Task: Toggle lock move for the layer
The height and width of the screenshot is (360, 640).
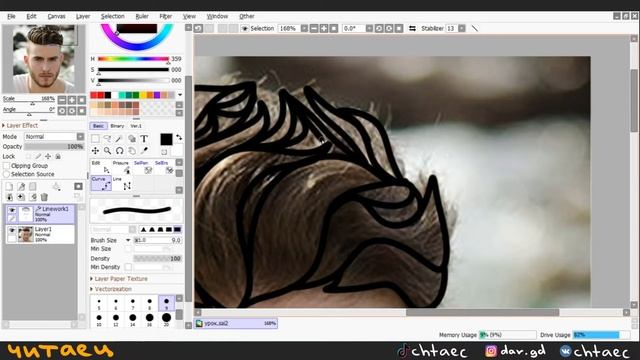Action: click(x=48, y=156)
